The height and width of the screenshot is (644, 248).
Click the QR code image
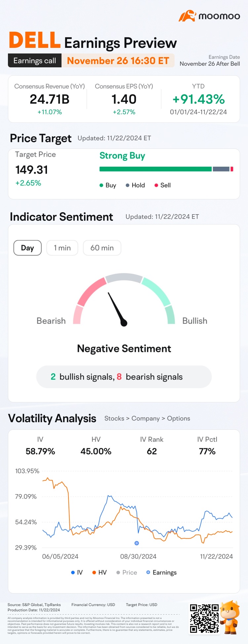coord(204,618)
